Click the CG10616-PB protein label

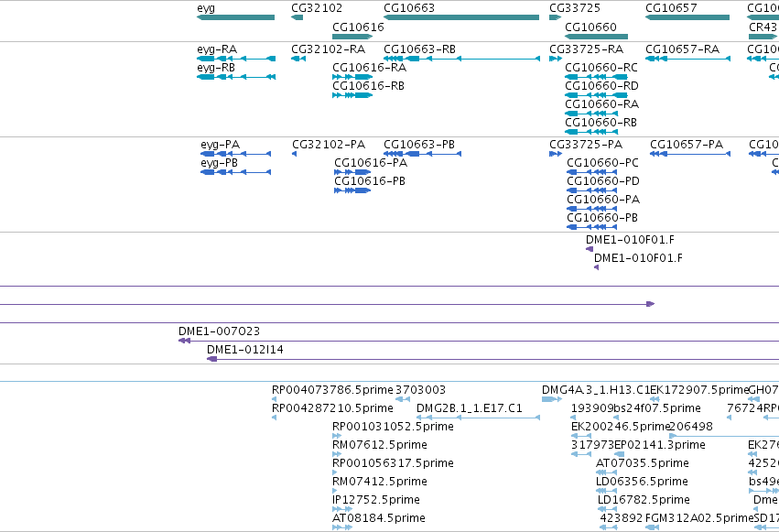tap(370, 181)
